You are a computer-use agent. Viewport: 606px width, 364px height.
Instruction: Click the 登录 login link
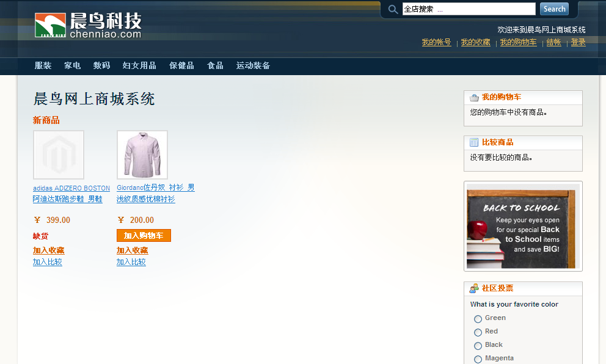pyautogui.click(x=578, y=42)
